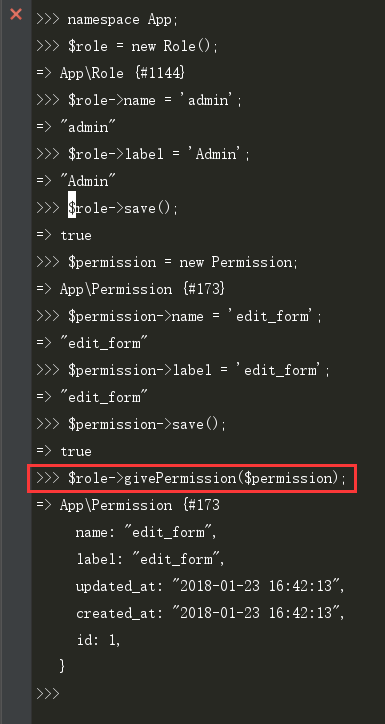Click the empty prompt at the bottom
Image resolution: width=385 pixels, height=724 pixels.
coord(48,694)
